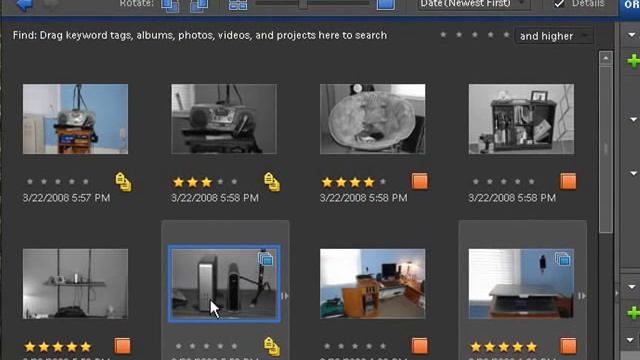Set cat photo rating to five stars
Screen dimensions: 640x360
[383, 182]
